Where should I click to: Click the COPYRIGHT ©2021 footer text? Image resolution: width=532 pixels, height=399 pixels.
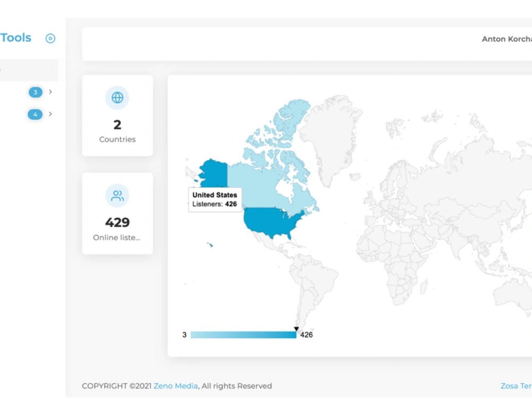[x=117, y=386]
